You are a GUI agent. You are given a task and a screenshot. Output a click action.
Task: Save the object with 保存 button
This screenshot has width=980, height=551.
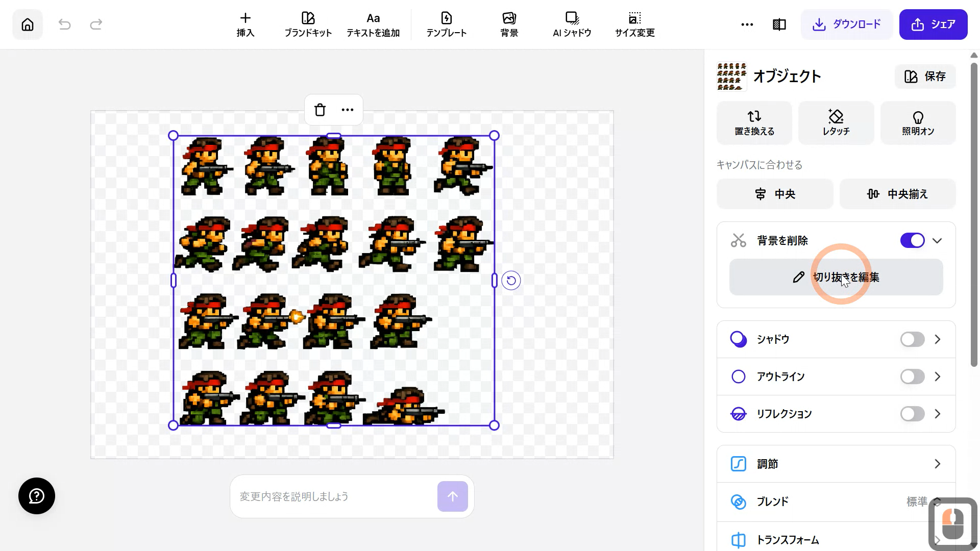point(925,77)
